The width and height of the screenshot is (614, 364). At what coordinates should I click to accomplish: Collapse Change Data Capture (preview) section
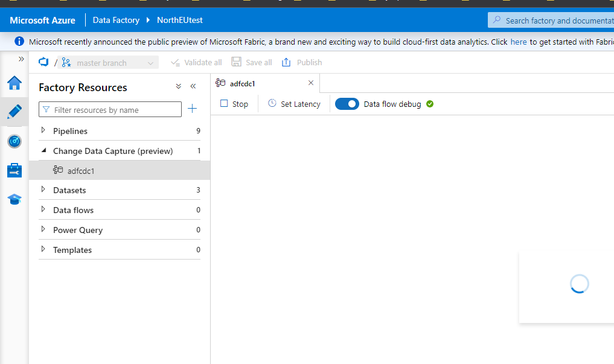pos(43,151)
